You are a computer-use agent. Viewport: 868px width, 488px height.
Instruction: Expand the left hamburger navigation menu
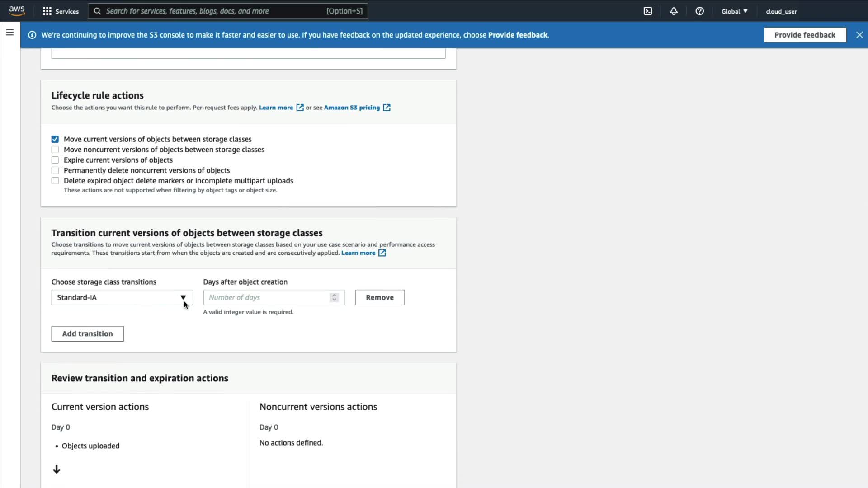click(9, 33)
